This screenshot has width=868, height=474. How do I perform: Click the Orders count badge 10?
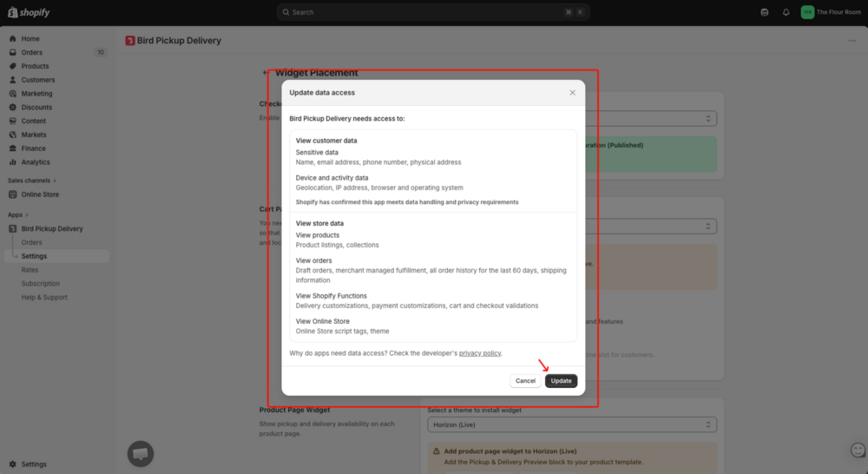(100, 53)
